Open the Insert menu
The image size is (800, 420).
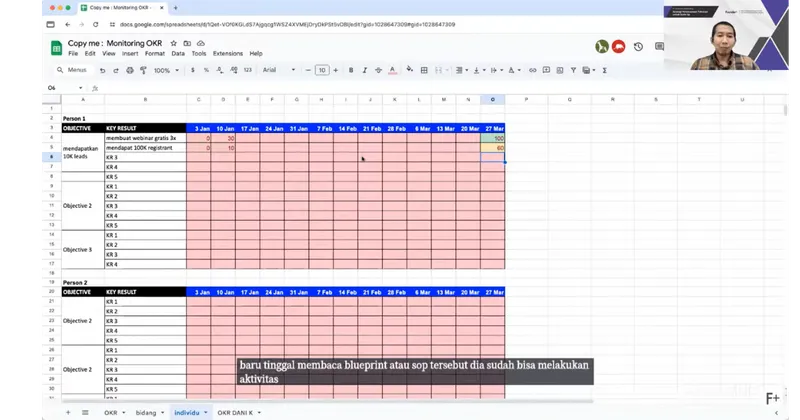[130, 54]
